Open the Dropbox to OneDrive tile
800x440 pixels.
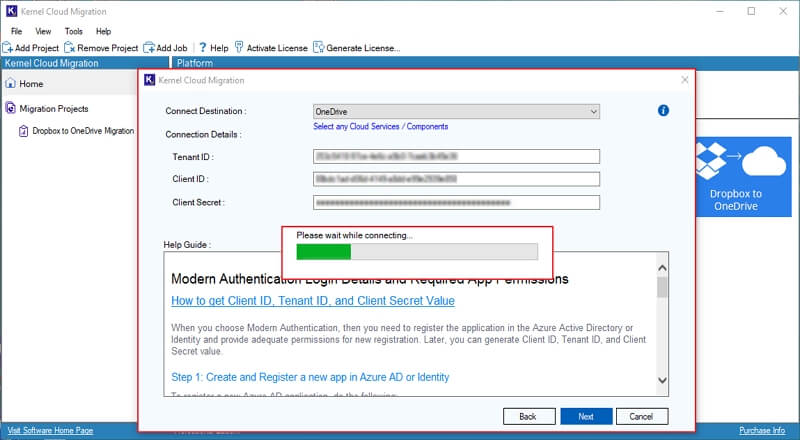click(744, 177)
